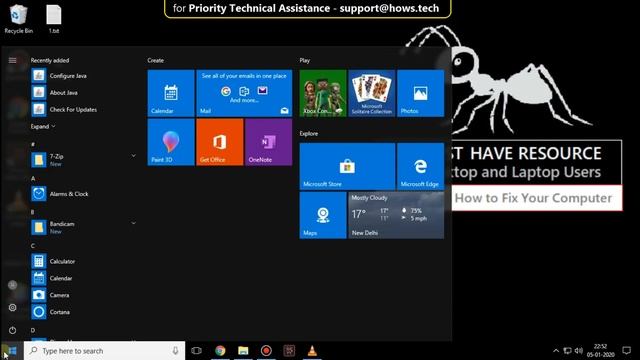Open the New Delhi weather tile
The width and height of the screenshot is (640, 360).
(x=396, y=216)
